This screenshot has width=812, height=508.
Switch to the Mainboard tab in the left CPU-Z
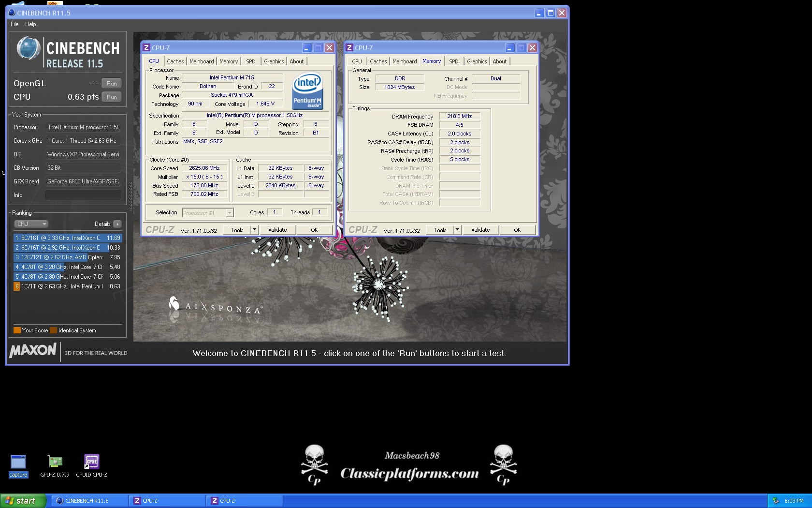point(202,61)
